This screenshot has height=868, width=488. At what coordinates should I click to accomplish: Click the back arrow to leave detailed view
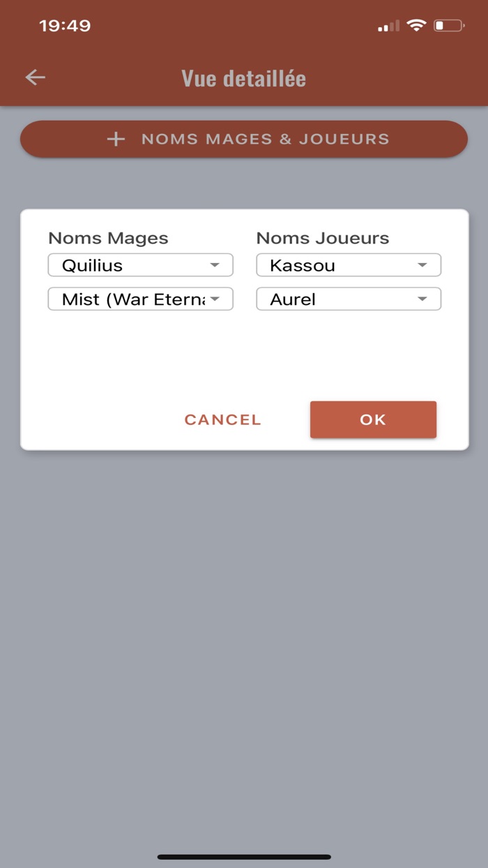pyautogui.click(x=33, y=77)
